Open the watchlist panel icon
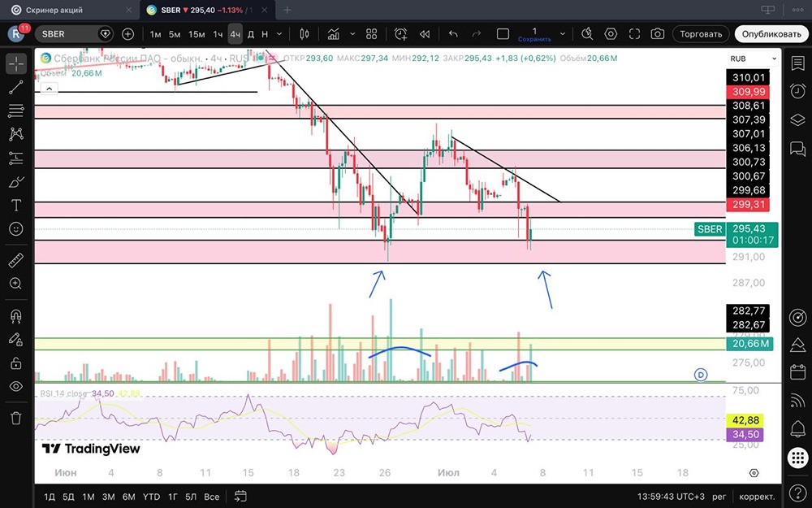Image resolution: width=812 pixels, height=508 pixels. point(797,63)
